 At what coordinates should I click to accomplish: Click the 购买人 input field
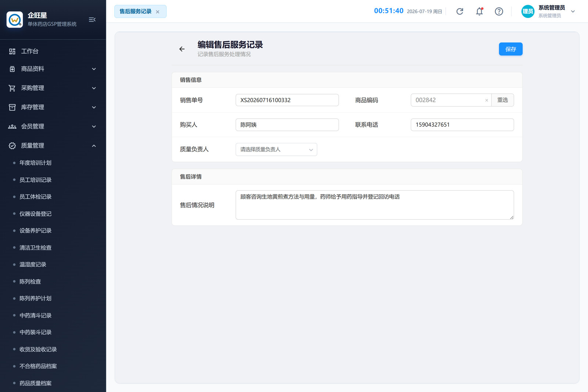click(287, 125)
